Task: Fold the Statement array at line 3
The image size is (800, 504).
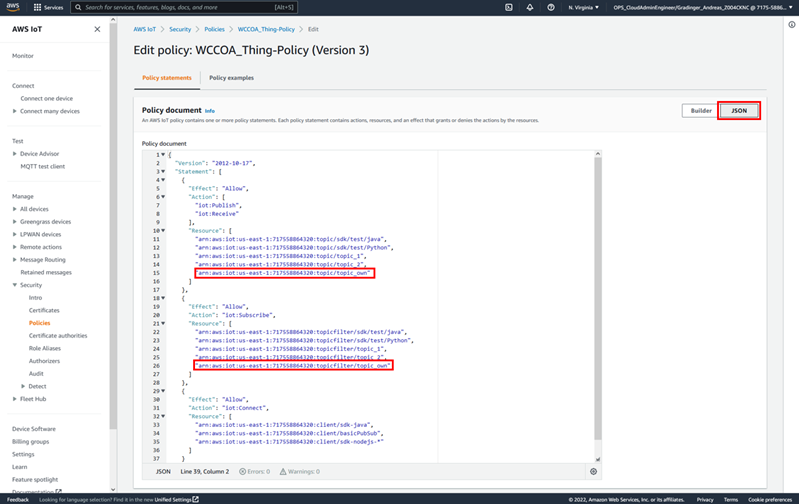Action: click(162, 171)
